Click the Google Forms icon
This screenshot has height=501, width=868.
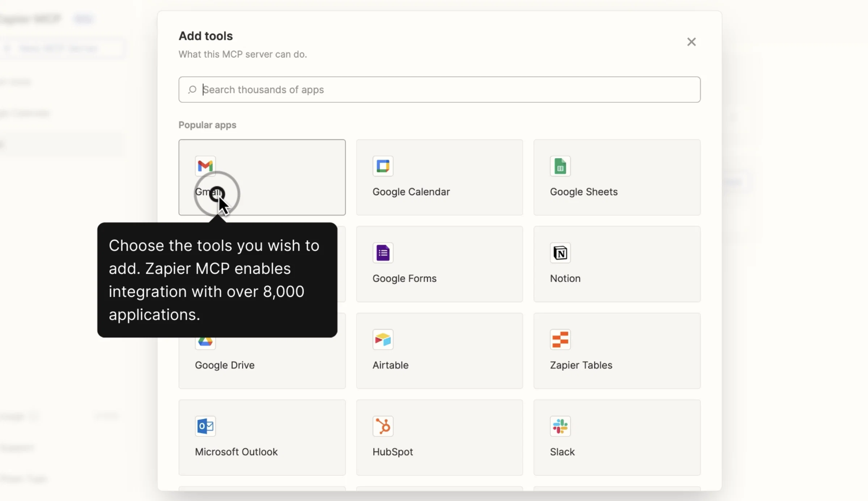pos(383,253)
